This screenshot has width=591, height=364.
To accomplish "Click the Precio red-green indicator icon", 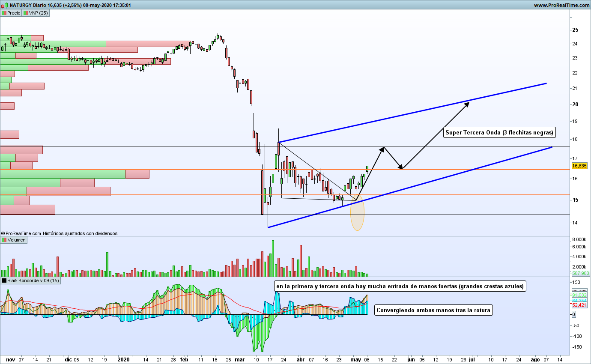I will (4, 13).
